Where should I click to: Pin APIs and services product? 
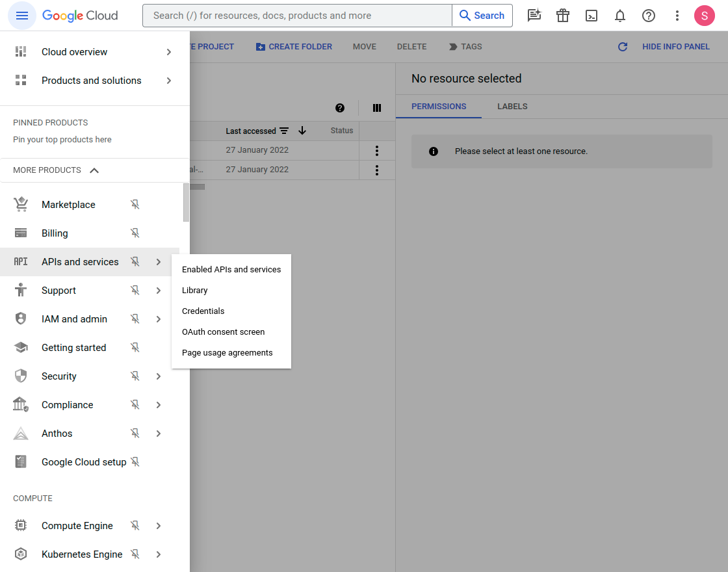coord(135,262)
